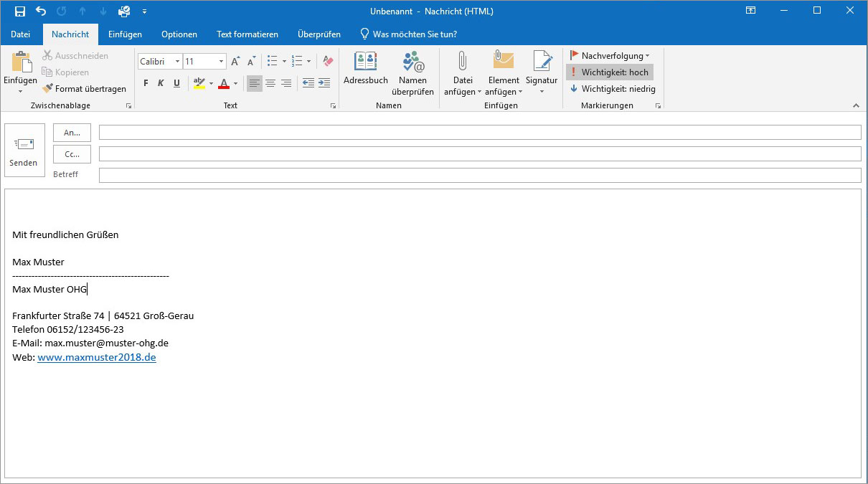This screenshot has height=484, width=868.
Task: Toggle italic (K) formatting
Action: pos(161,83)
